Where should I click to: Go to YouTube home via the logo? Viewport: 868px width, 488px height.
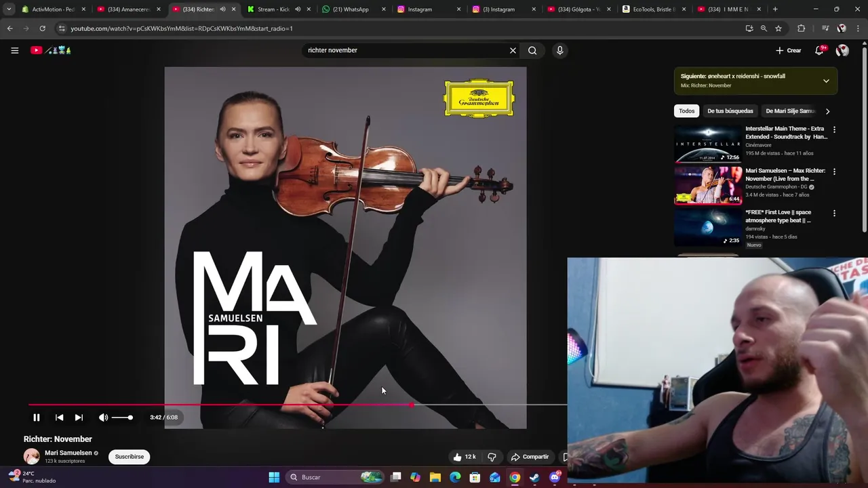click(51, 50)
